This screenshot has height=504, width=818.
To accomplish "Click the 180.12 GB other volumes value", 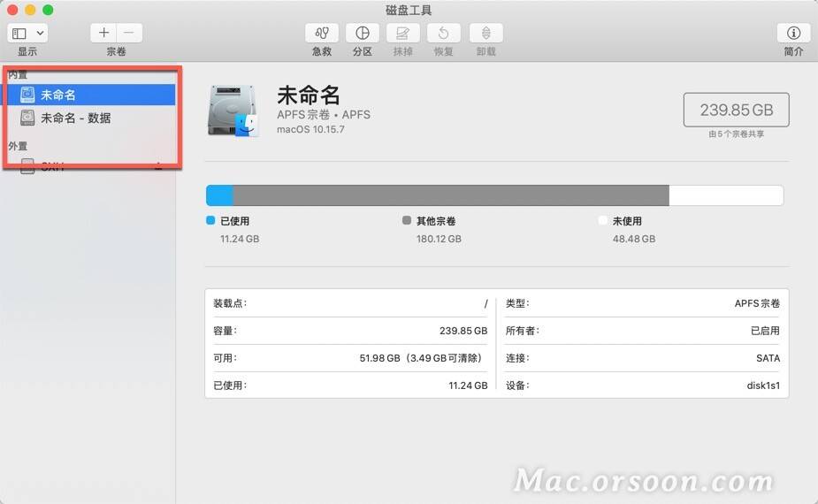I will click(x=439, y=239).
